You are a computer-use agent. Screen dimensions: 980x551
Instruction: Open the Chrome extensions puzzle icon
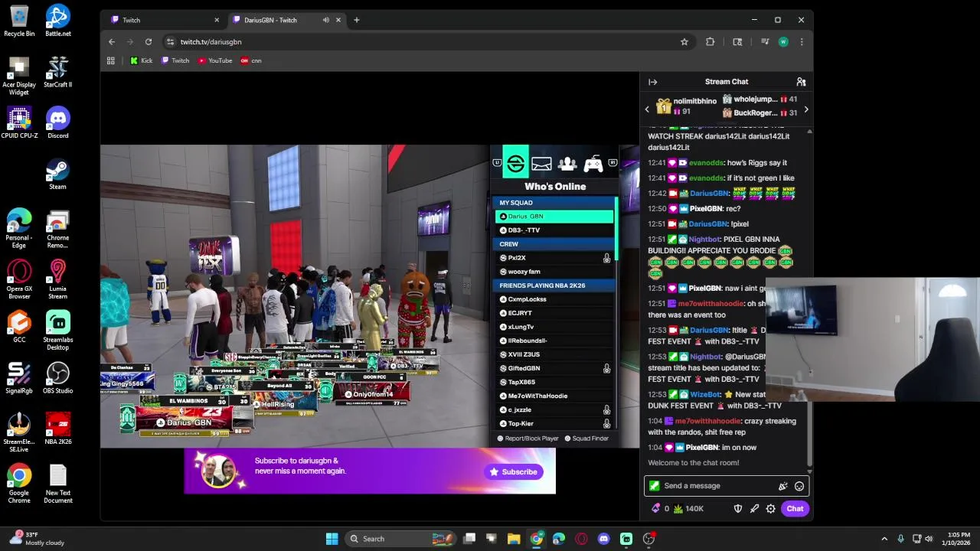click(x=710, y=42)
